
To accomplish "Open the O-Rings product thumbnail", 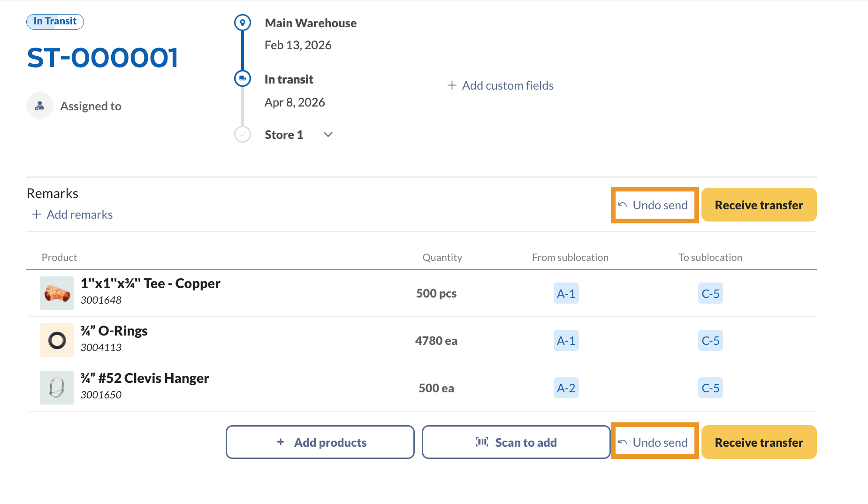I will pyautogui.click(x=57, y=340).
